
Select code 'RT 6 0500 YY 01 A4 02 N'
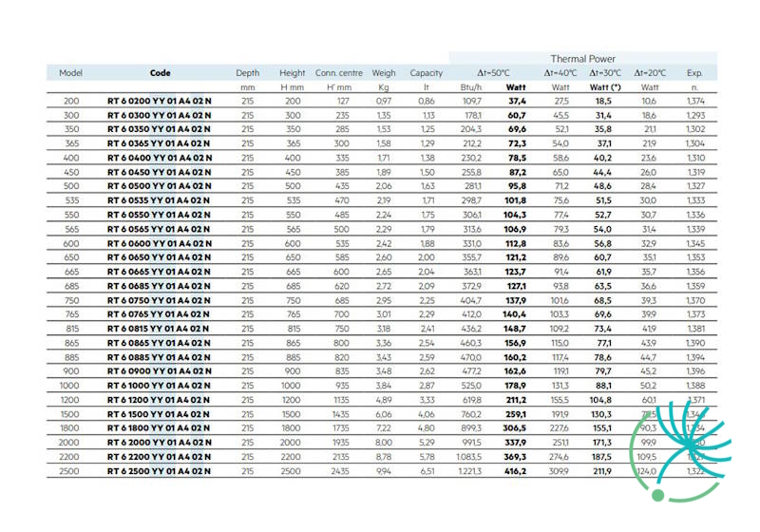click(160, 186)
